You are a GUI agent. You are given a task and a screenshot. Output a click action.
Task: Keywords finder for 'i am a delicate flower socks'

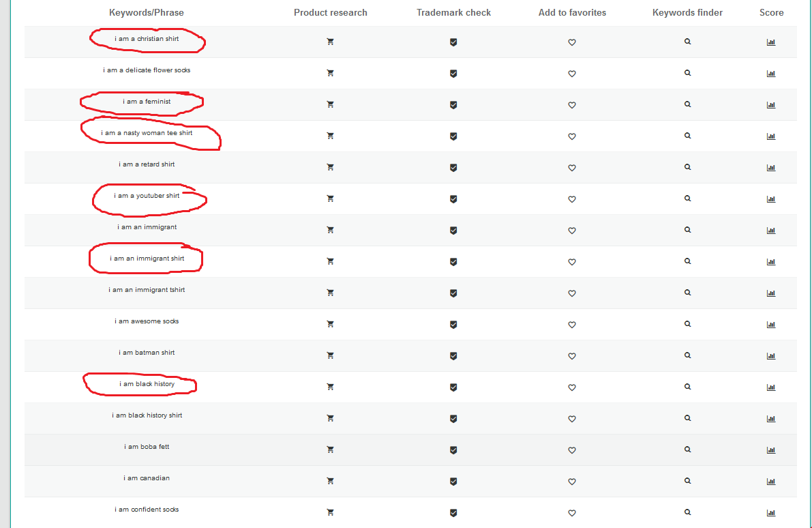point(687,73)
